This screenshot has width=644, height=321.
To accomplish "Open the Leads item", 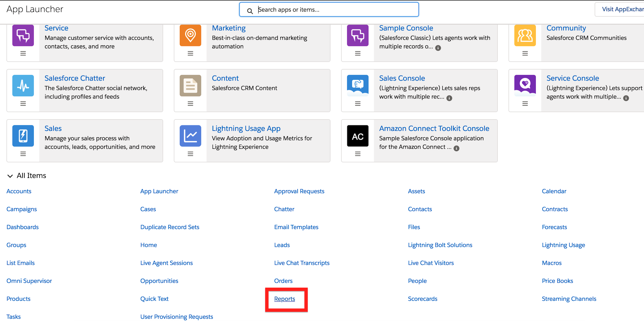I will click(x=282, y=245).
